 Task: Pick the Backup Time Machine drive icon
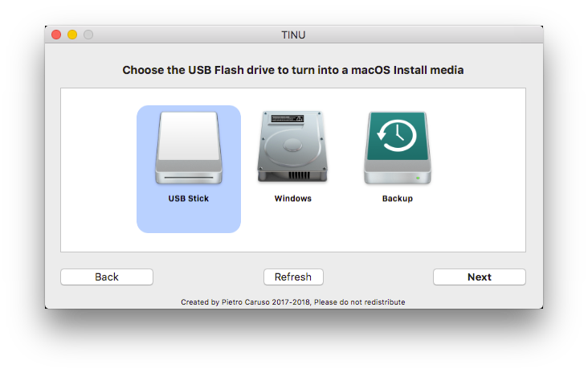(x=397, y=147)
